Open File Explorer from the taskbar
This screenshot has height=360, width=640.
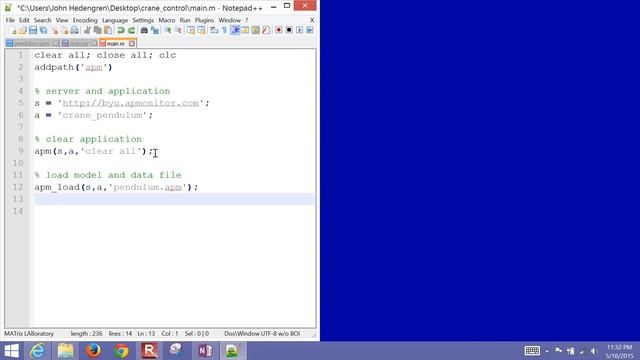point(65,351)
